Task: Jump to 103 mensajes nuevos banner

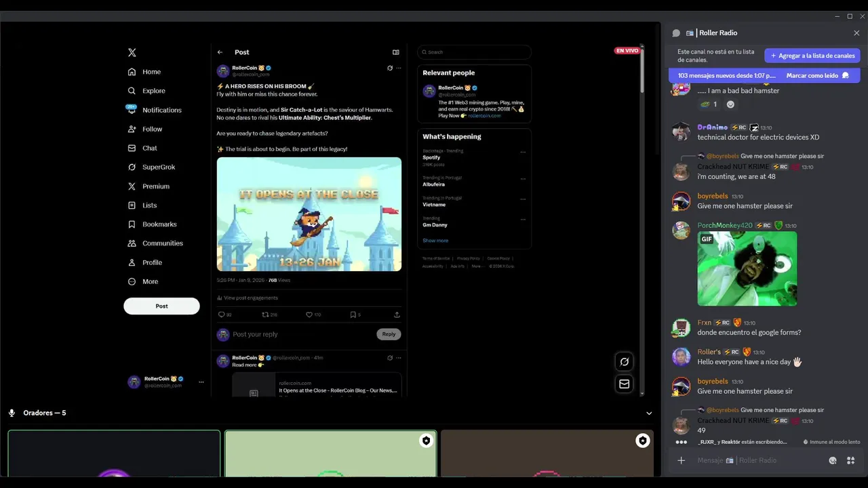Action: [727, 76]
